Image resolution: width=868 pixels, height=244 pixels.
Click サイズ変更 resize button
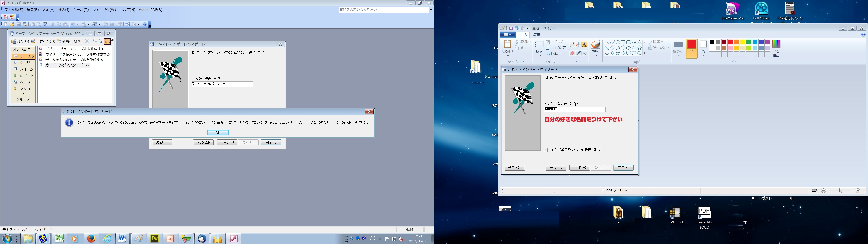(556, 48)
